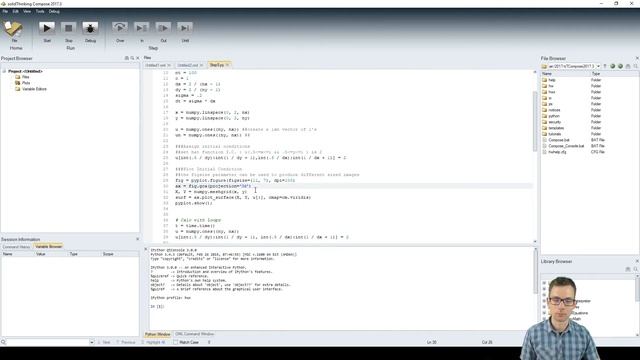640x360 pixels.
Task: Collapse the Project Untitled tree node
Action: pos(4,71)
